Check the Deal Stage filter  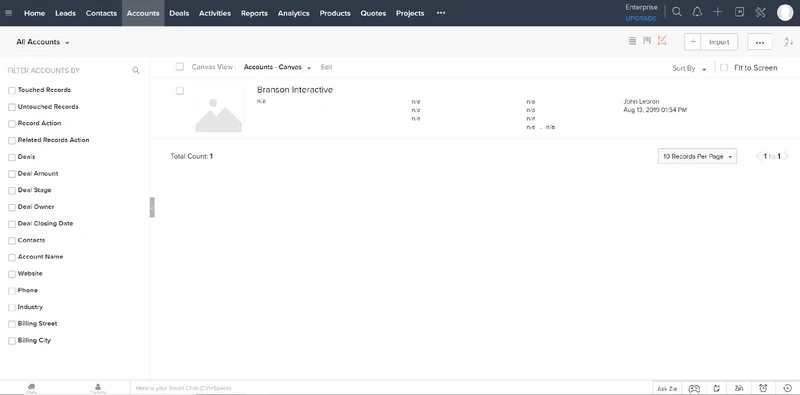12,191
